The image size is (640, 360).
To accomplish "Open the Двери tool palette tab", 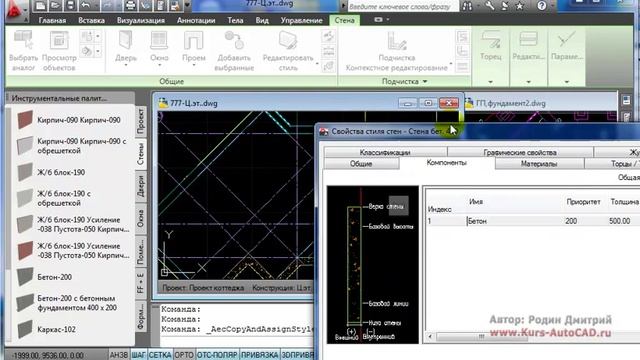I will click(x=141, y=186).
